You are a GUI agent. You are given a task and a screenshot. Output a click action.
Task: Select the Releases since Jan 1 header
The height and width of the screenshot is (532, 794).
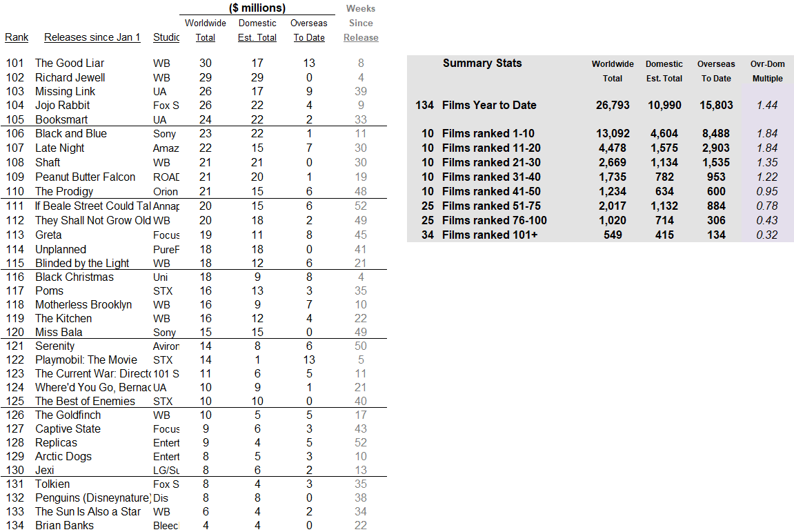pos(92,37)
